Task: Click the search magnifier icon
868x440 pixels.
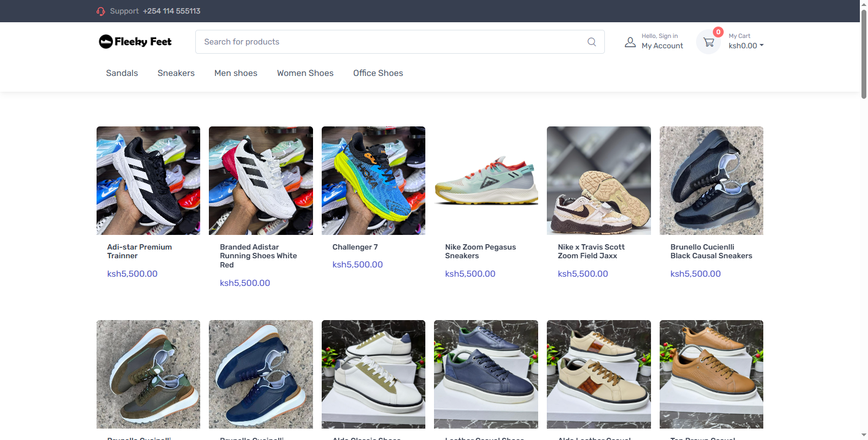Action: click(x=591, y=42)
